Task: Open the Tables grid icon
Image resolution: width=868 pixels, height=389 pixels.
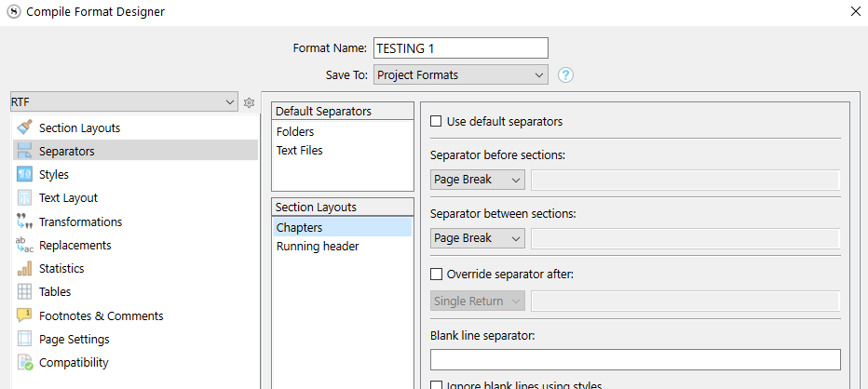Action: point(24,291)
